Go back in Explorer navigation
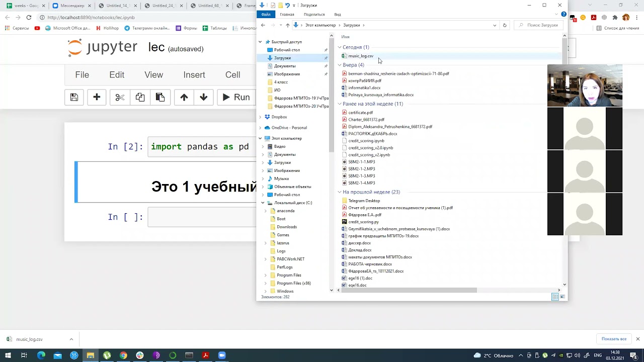Screen dimensions: 644x362 point(263,25)
